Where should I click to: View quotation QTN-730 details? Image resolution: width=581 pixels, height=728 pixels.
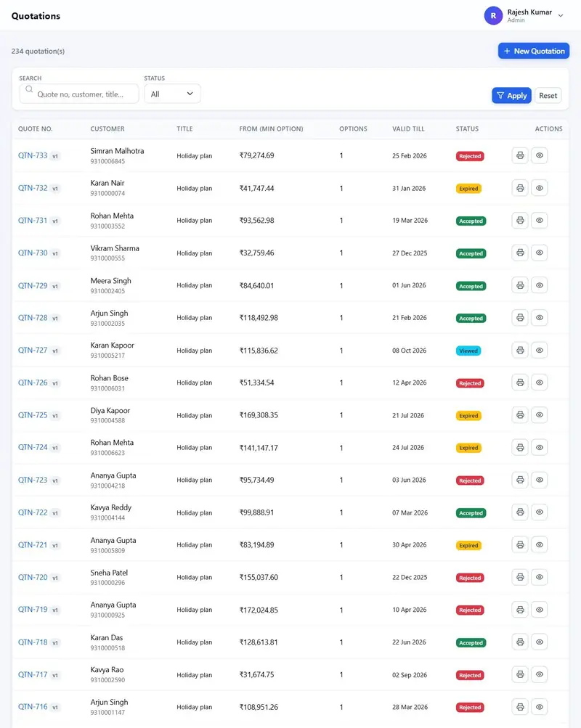[x=539, y=253]
